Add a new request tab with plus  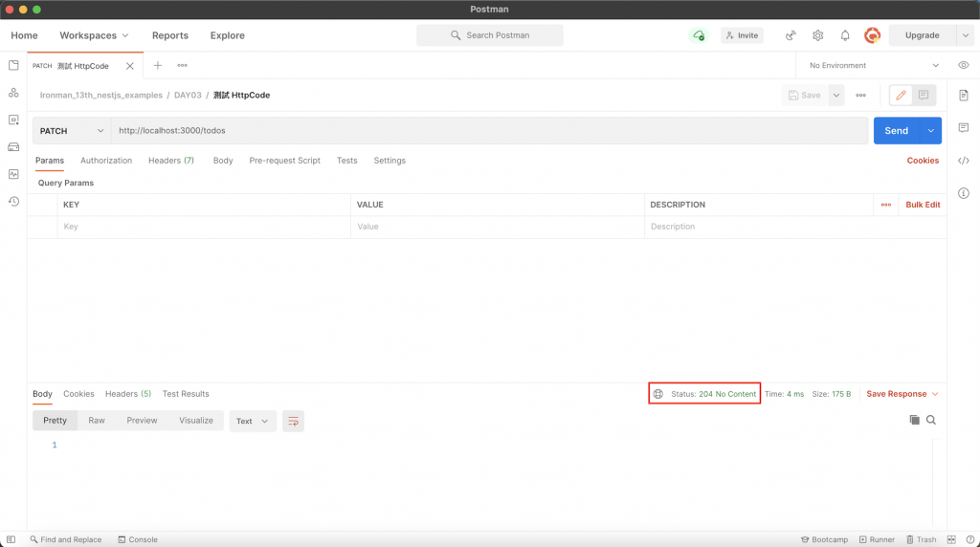(x=158, y=66)
